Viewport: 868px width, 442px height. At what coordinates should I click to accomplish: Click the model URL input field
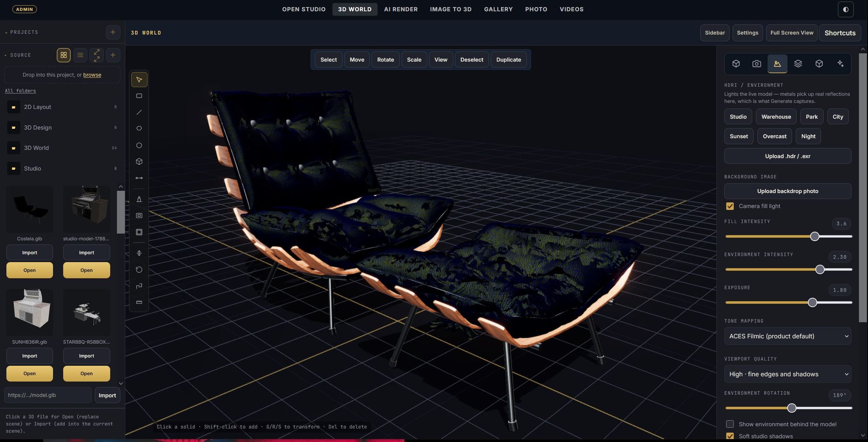click(48, 395)
